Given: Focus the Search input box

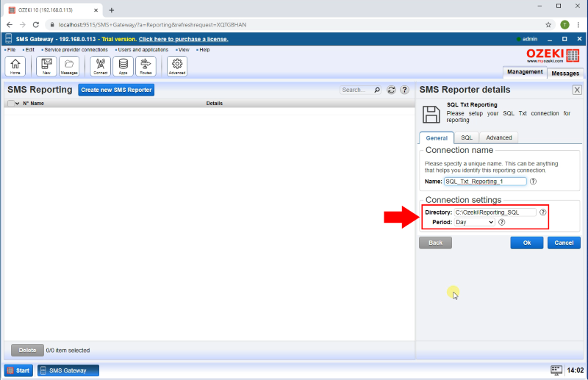Looking at the screenshot, I should (x=356, y=90).
